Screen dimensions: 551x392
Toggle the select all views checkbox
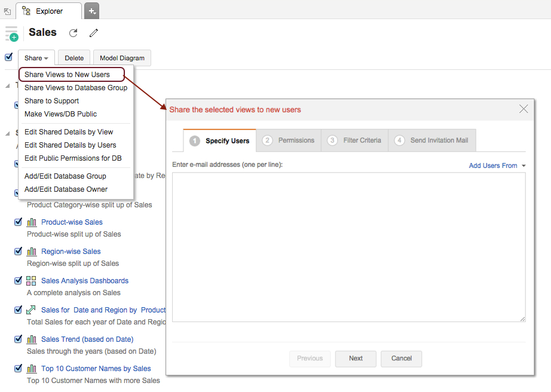point(9,57)
